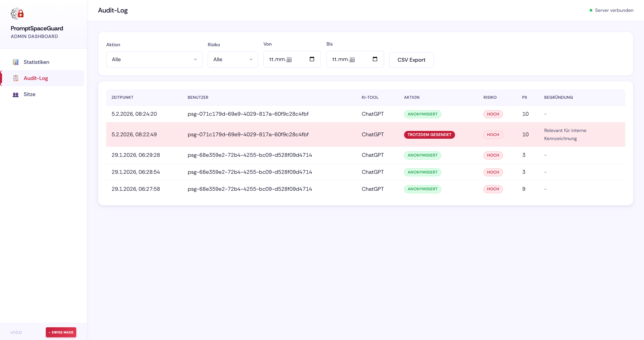Click the CSV Export button
The height and width of the screenshot is (340, 644).
point(411,60)
